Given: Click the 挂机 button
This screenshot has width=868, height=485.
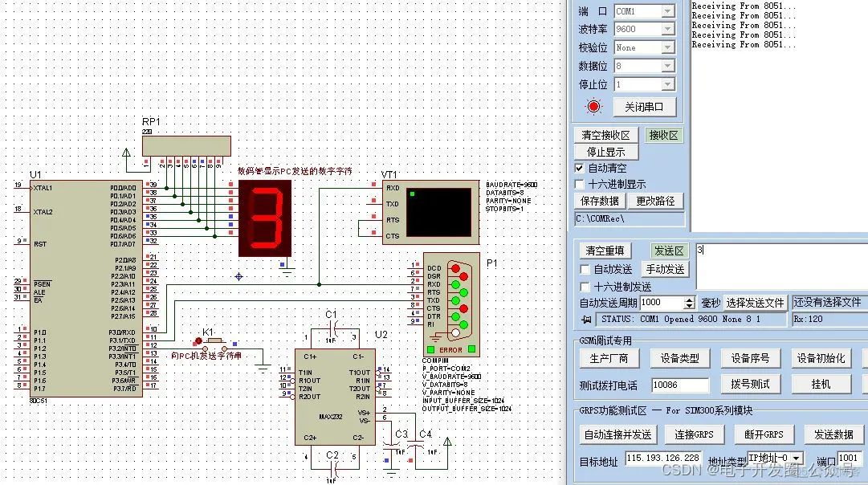Looking at the screenshot, I should (x=821, y=384).
